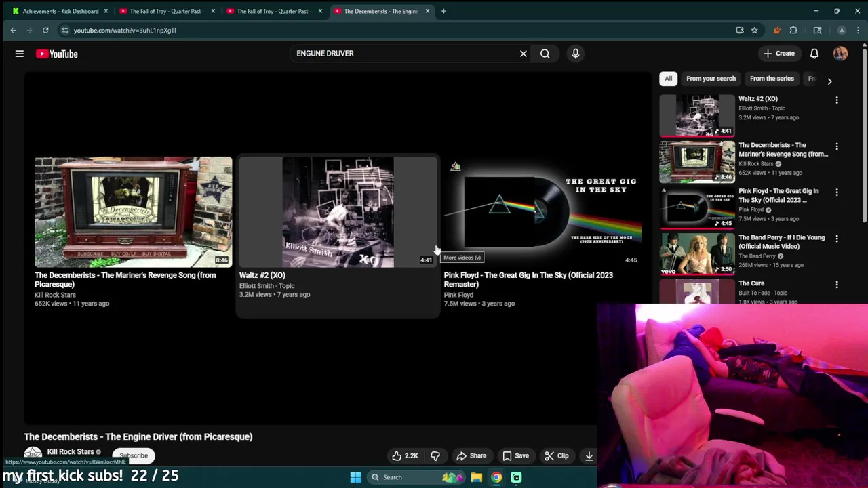Reload the current page

point(45,30)
